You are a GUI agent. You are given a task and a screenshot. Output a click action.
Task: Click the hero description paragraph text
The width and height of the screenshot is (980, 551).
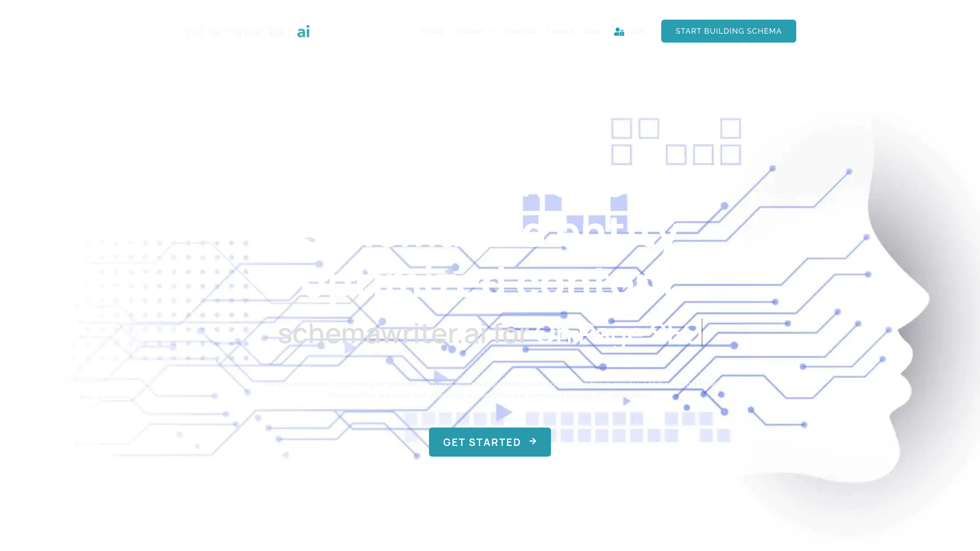pos(490,389)
